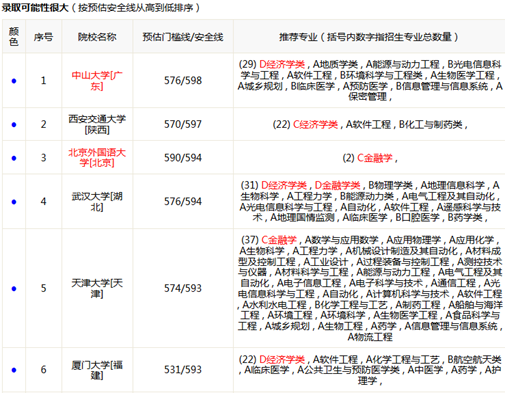Click the blue dot in the 中山大学 row
The width and height of the screenshot is (505, 393).
pyautogui.click(x=14, y=81)
